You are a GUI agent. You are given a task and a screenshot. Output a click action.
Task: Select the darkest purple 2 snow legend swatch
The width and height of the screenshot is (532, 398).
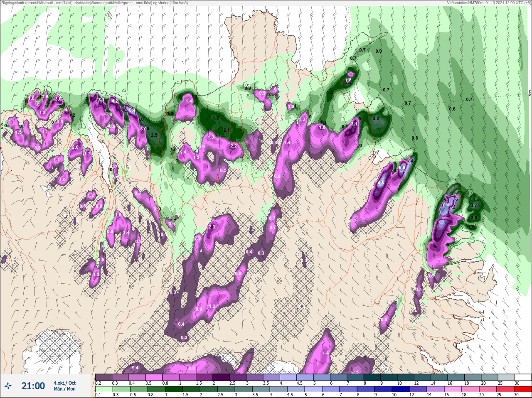pyautogui.click(x=221, y=377)
